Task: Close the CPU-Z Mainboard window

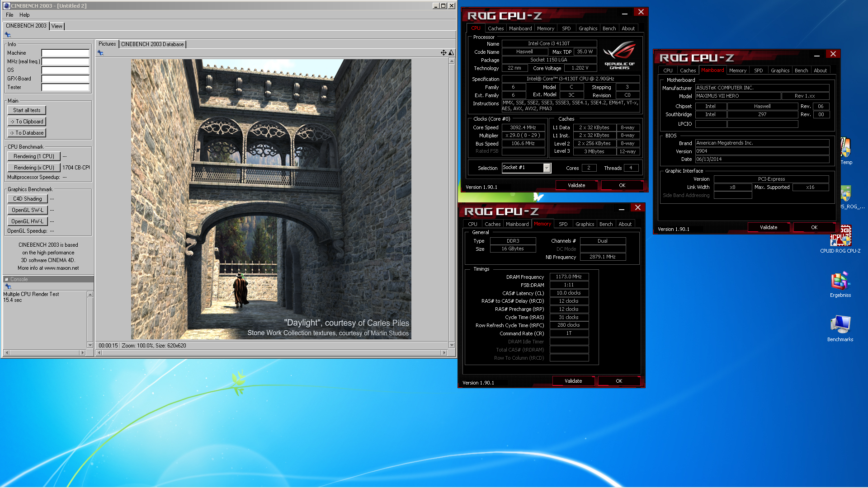Action: pyautogui.click(x=833, y=54)
